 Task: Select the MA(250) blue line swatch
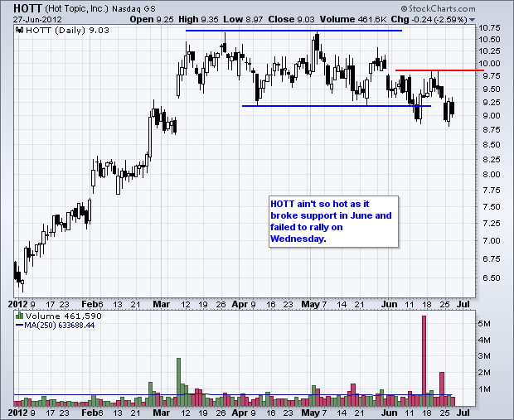(19, 326)
